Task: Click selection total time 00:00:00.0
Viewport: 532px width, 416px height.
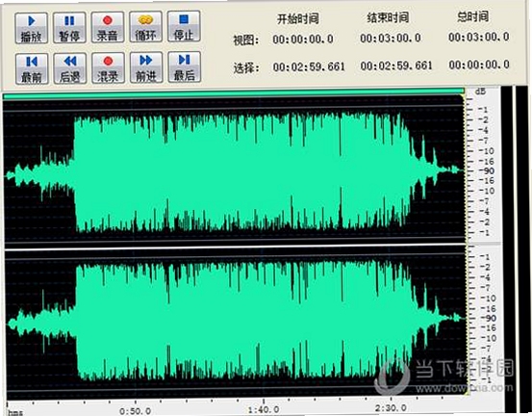Action: coord(479,65)
